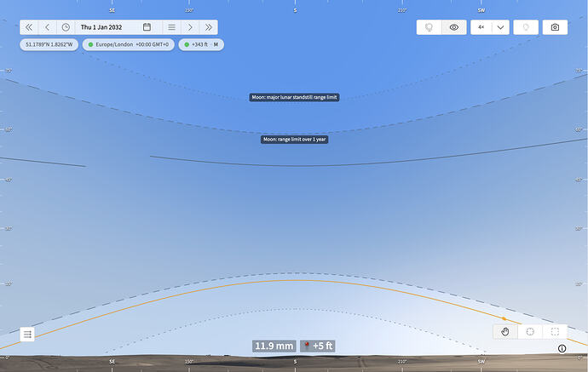Click the 210° azimuth label on the bottom horizon
This screenshot has width=588, height=372.
point(402,362)
